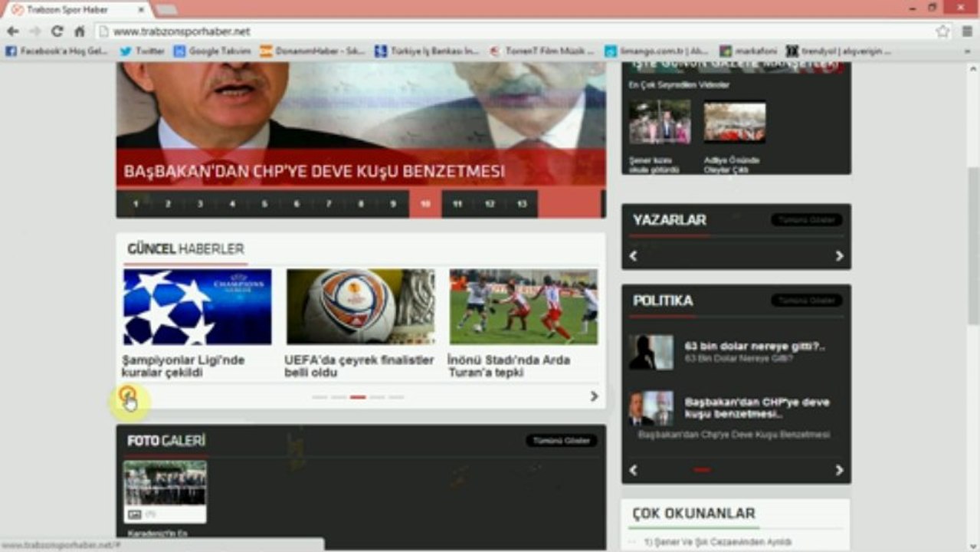
Task: Go to next Güncel Haberler arrow
Action: click(594, 396)
